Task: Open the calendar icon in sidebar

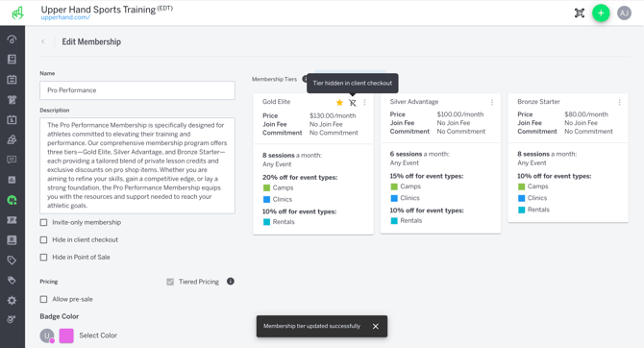Action: (x=12, y=79)
